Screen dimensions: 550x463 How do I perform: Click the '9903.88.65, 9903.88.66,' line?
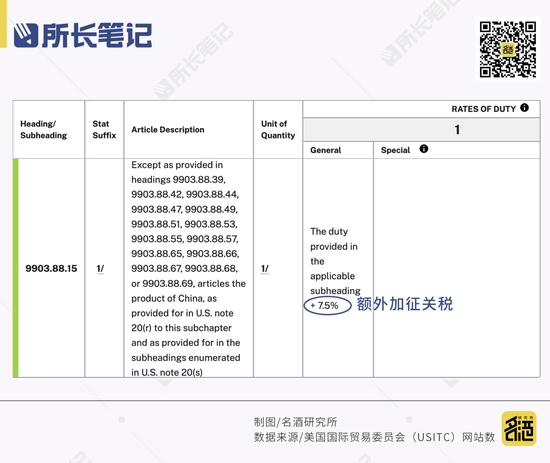tap(185, 254)
